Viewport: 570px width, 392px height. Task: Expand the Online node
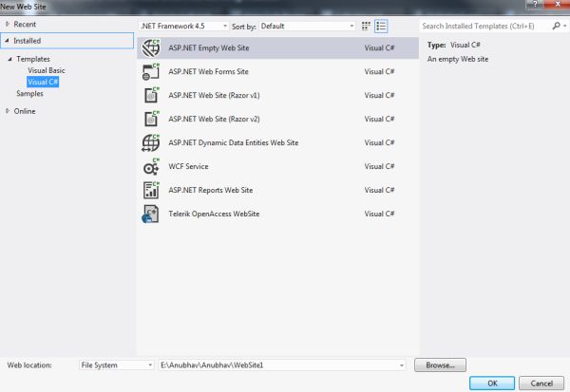click(8, 111)
